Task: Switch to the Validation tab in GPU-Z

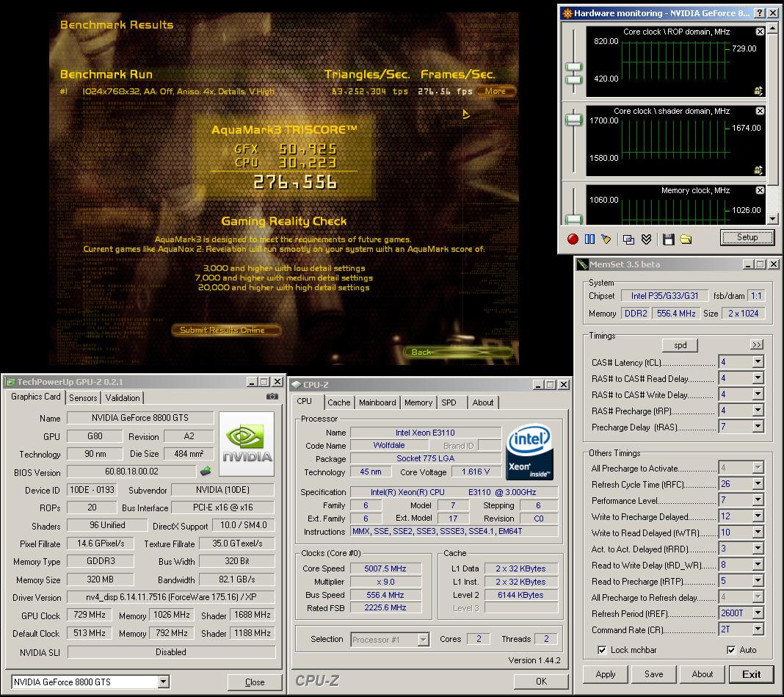Action: coord(123,398)
